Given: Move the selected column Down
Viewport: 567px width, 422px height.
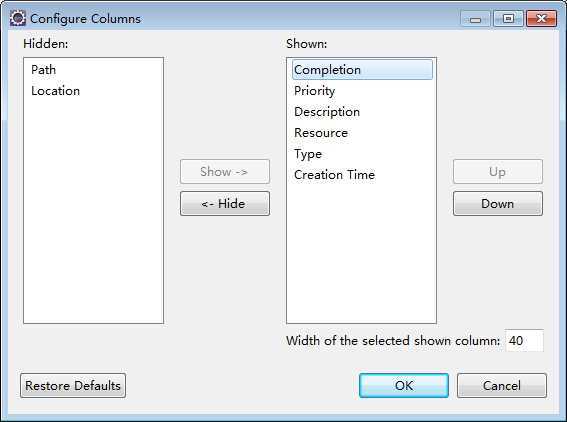Looking at the screenshot, I should click(498, 204).
